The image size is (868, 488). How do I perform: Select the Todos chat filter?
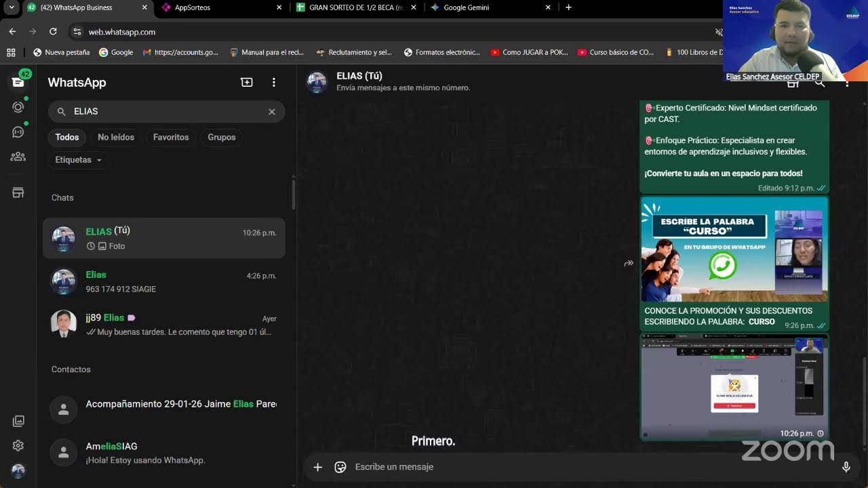click(x=67, y=137)
